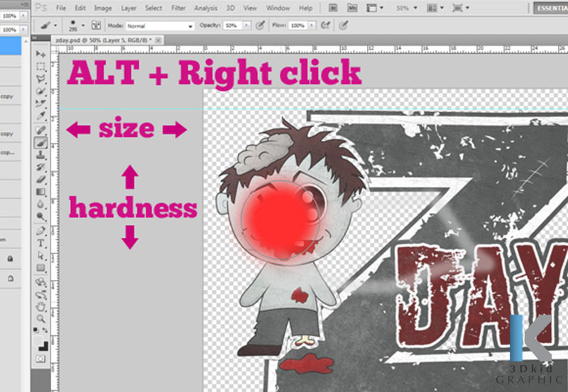Select the Rectangle shape tool
The image size is (568, 392).
click(x=40, y=268)
